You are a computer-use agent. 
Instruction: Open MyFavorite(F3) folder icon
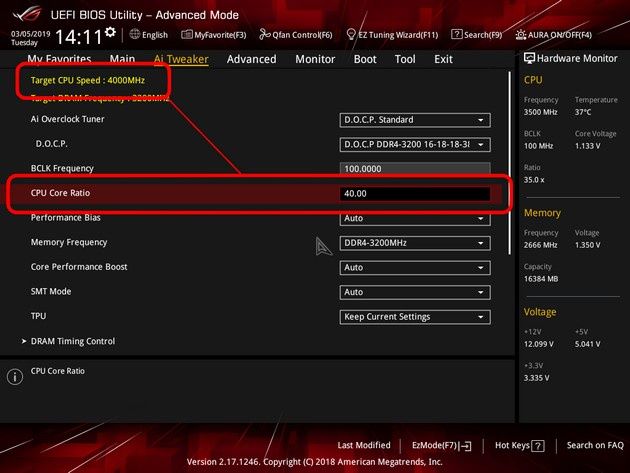(186, 35)
